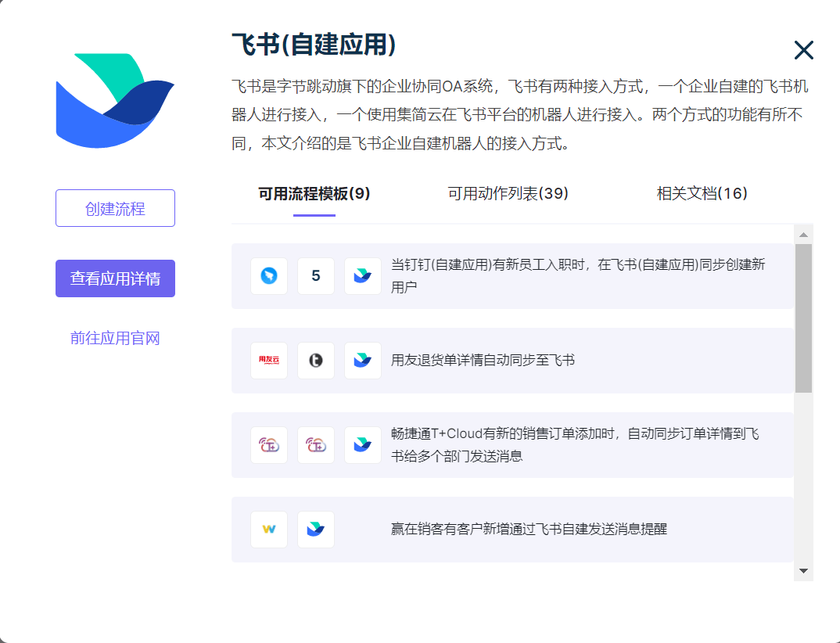
Task: Click the scrollbar up arrow
Action: click(803, 235)
